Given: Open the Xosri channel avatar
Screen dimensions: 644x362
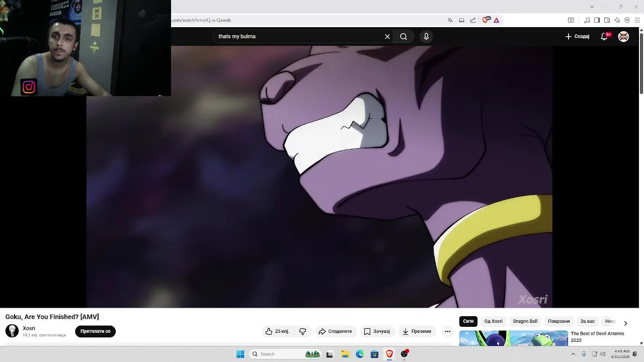Looking at the screenshot, I should (x=12, y=331).
